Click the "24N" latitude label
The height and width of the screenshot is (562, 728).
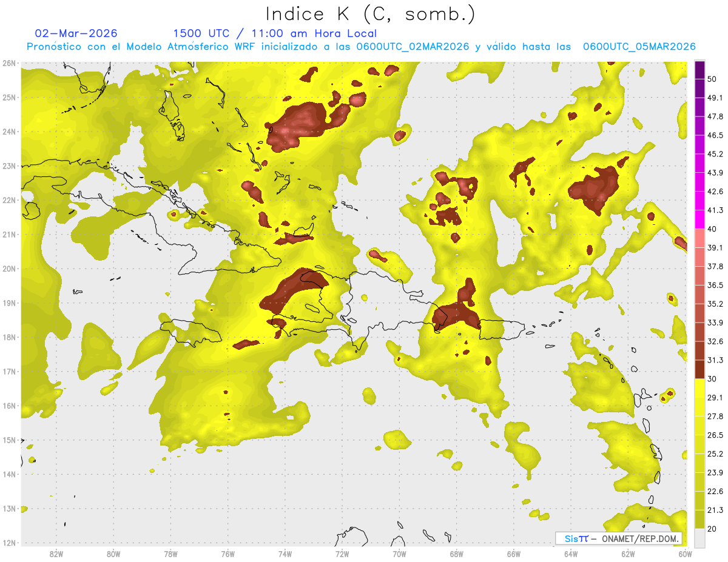(x=9, y=132)
